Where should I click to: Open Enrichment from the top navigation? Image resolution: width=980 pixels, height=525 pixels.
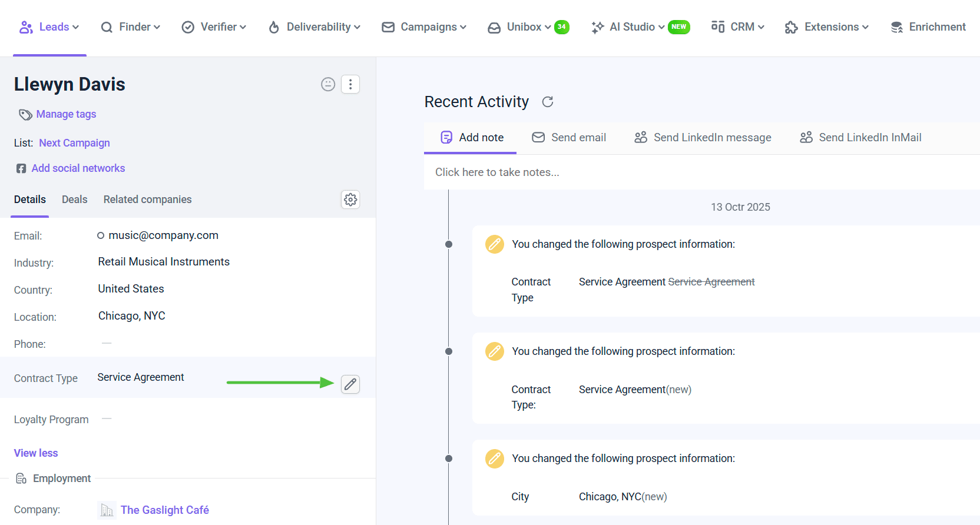928,27
